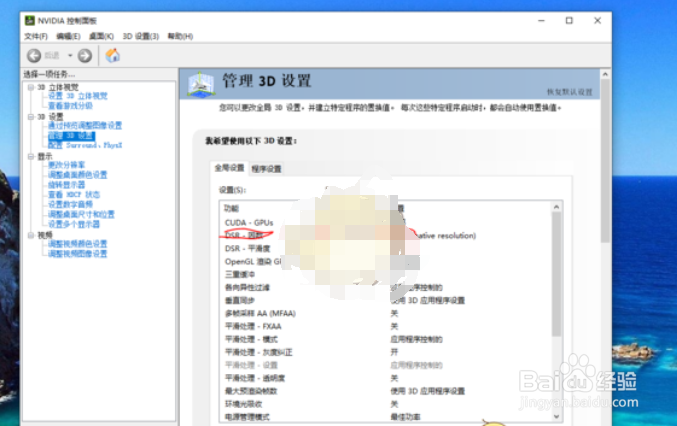Open the 文件(F) menu
Screen dimensions: 677x426
(36, 36)
